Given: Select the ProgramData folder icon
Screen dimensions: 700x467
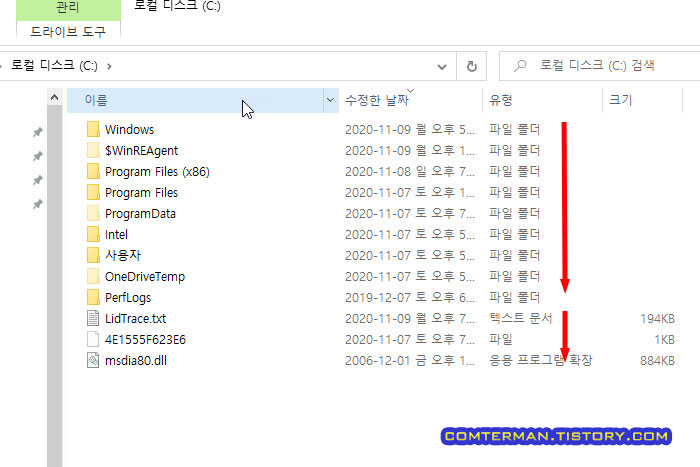Looking at the screenshot, I should coord(93,213).
